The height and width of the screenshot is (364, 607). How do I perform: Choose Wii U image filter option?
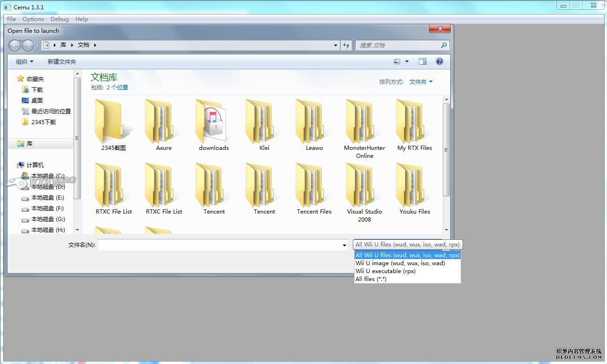(408, 263)
